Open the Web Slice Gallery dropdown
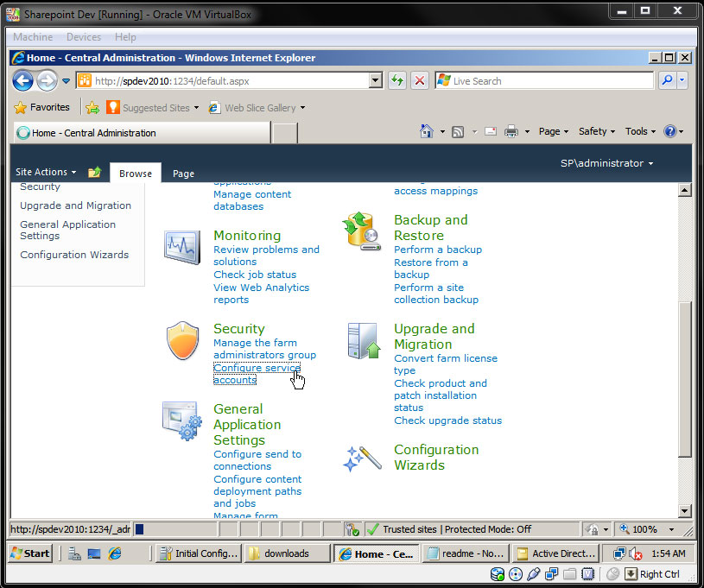The width and height of the screenshot is (704, 588). coord(302,108)
